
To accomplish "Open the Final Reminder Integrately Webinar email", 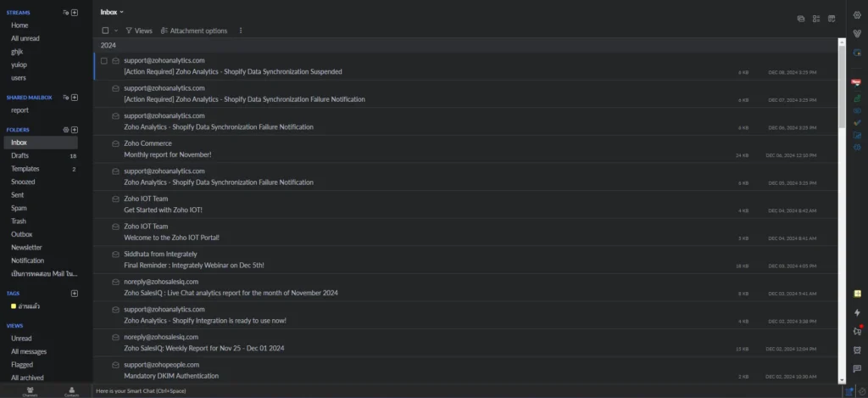I will coord(465,260).
